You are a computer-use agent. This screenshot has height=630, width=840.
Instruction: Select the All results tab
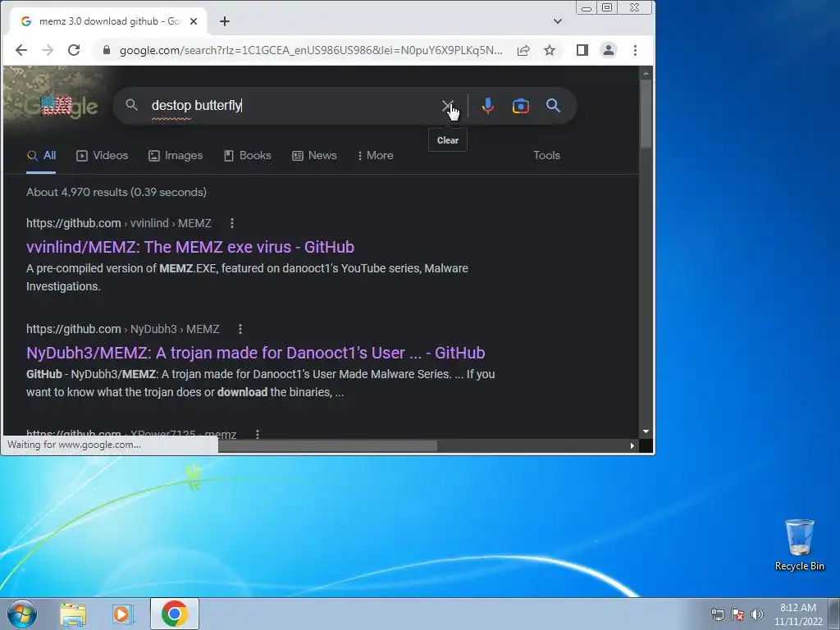pyautogui.click(x=41, y=155)
